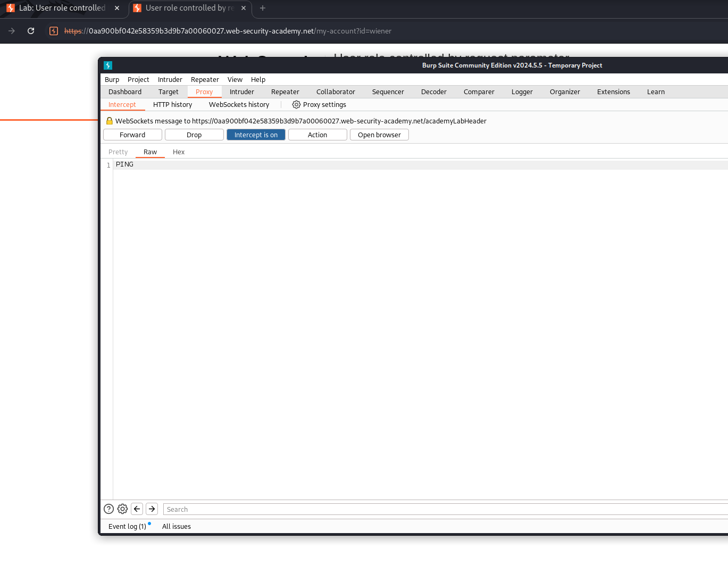Click the browser address bar URL
This screenshot has height=565, width=728.
click(228, 31)
